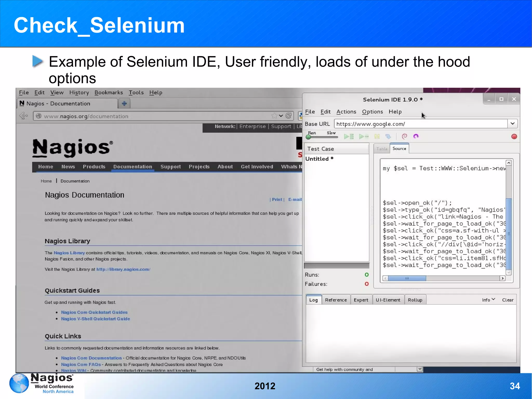Screen dimensions: 532x399
Task: Select the Source tab
Action: pos(399,148)
